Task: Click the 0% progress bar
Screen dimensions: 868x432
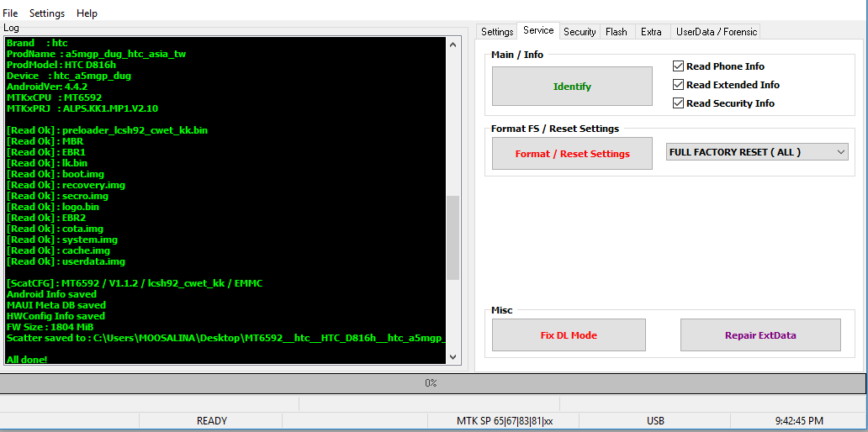Action: 431,383
